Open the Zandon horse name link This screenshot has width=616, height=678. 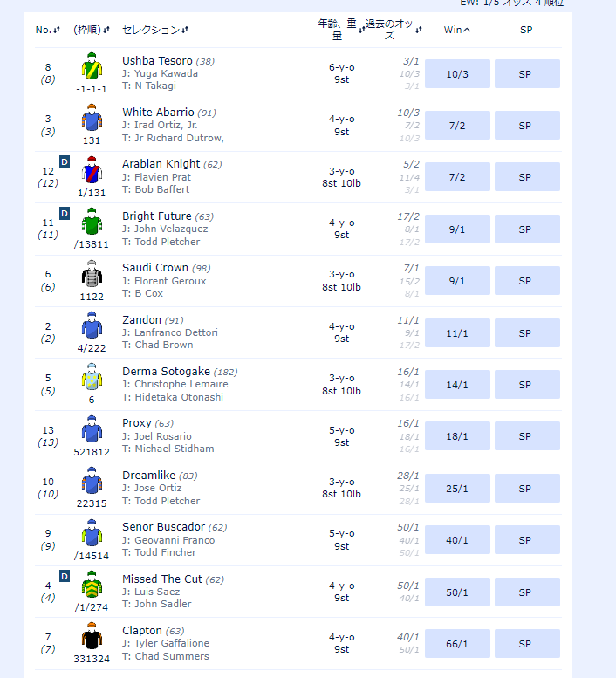pos(141,320)
